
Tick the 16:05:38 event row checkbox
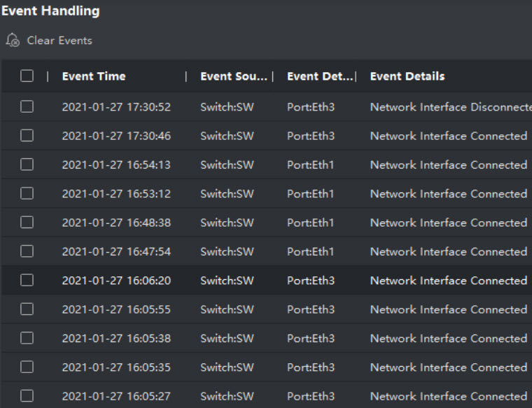coord(27,338)
